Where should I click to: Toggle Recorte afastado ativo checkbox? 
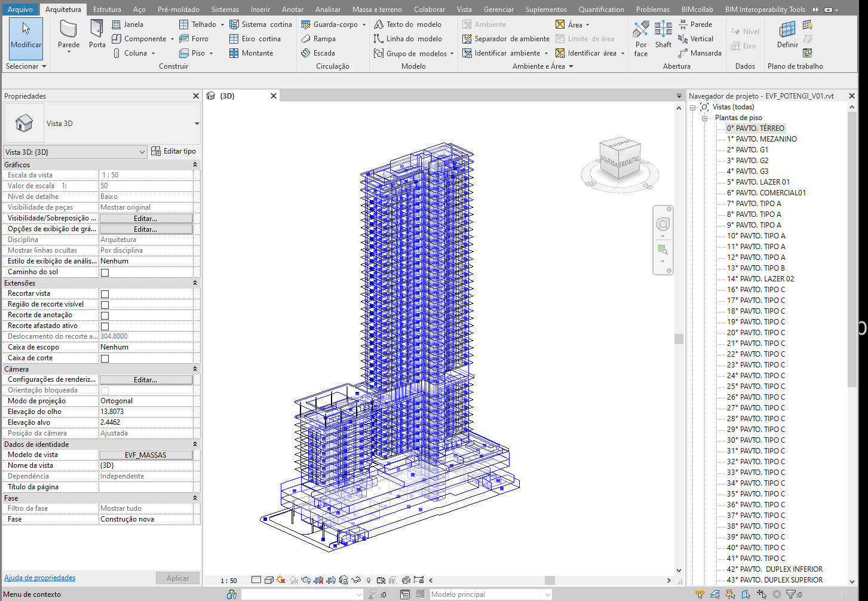[105, 326]
